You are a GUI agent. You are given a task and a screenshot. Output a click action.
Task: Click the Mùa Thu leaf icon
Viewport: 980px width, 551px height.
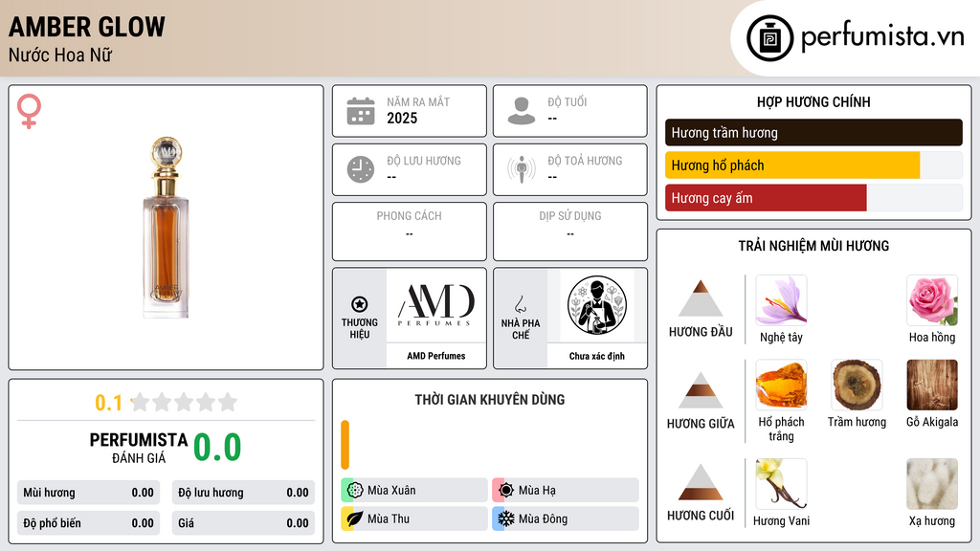tap(355, 518)
